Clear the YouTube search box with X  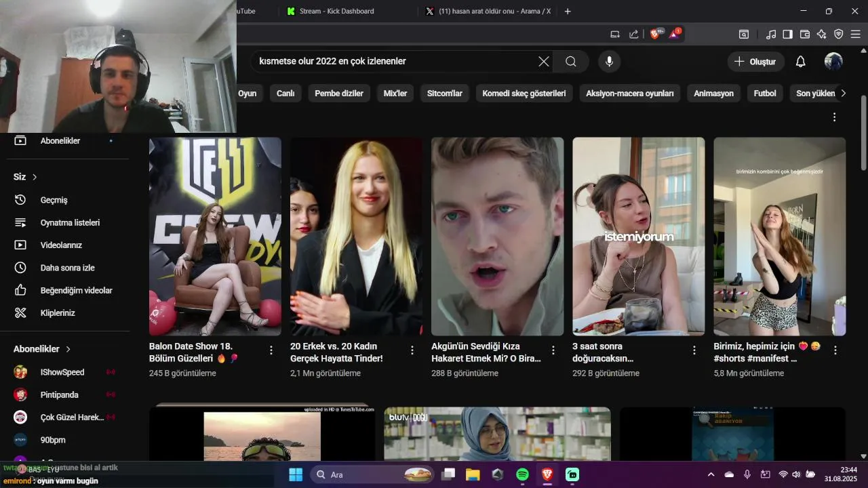point(544,62)
